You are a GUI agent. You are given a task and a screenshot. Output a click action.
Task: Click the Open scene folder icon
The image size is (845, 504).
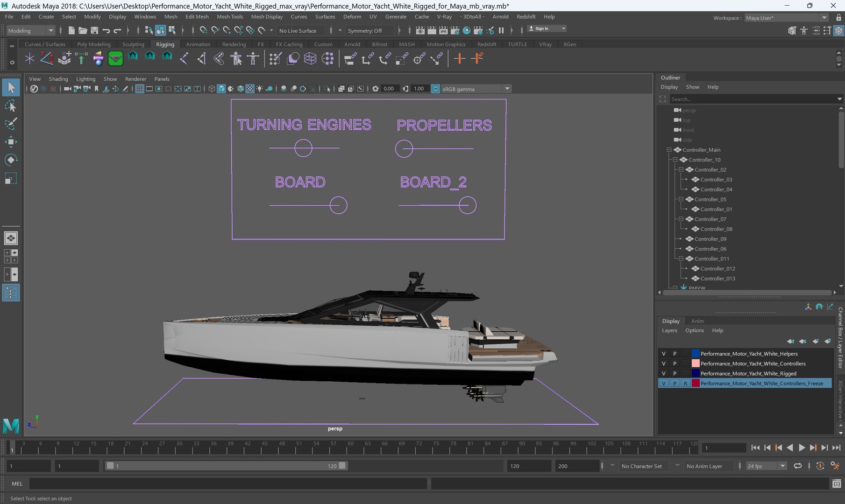pyautogui.click(x=83, y=30)
